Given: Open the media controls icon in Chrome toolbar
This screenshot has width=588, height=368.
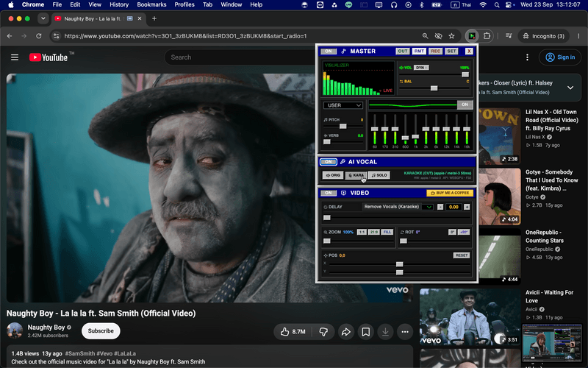Looking at the screenshot, I should point(509,36).
